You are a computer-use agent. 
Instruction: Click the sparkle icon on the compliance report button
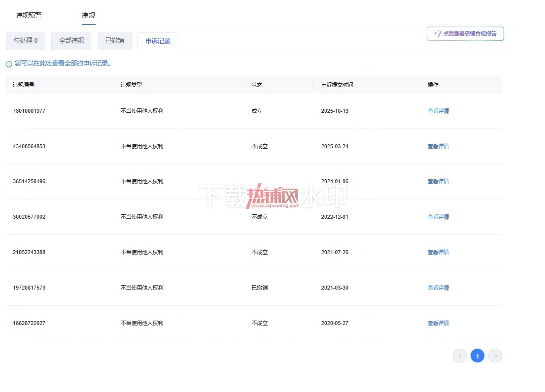coord(438,33)
